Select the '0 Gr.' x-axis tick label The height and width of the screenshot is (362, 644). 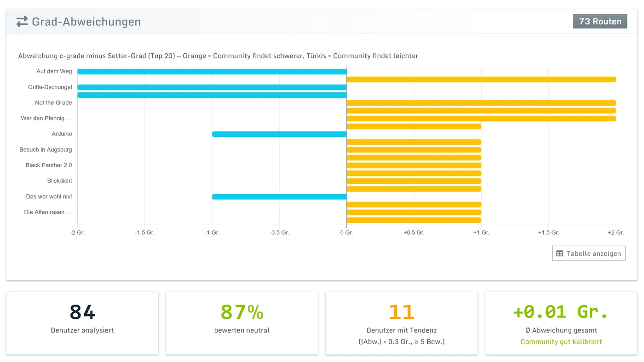click(346, 233)
